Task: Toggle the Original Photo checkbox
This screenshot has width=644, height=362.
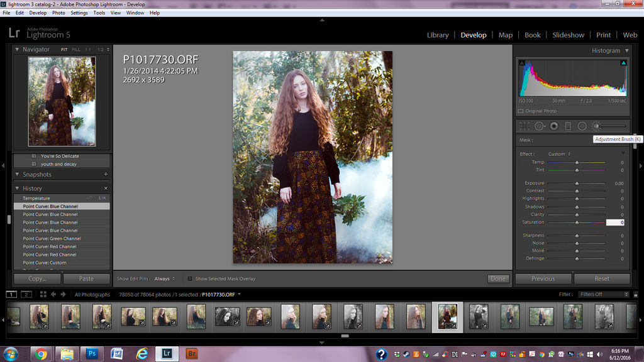Action: pos(521,111)
